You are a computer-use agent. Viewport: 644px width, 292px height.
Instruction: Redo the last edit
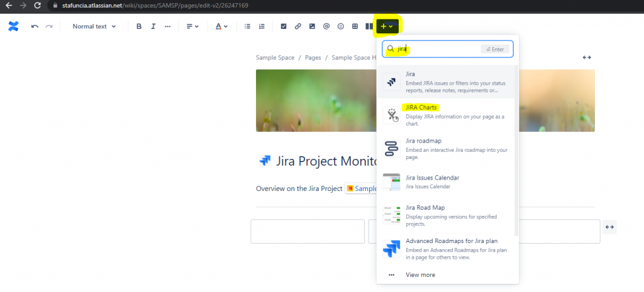tap(49, 26)
